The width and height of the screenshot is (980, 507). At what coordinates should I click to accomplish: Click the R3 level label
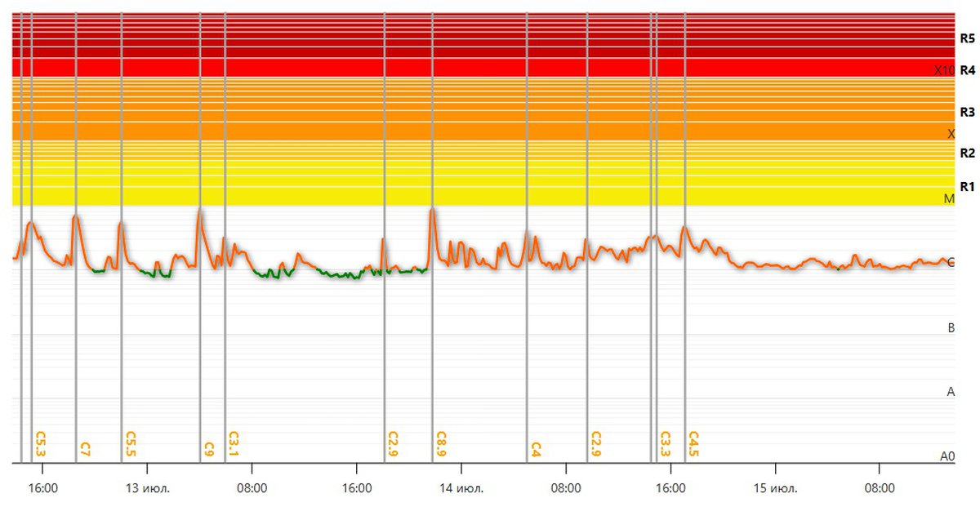(967, 112)
